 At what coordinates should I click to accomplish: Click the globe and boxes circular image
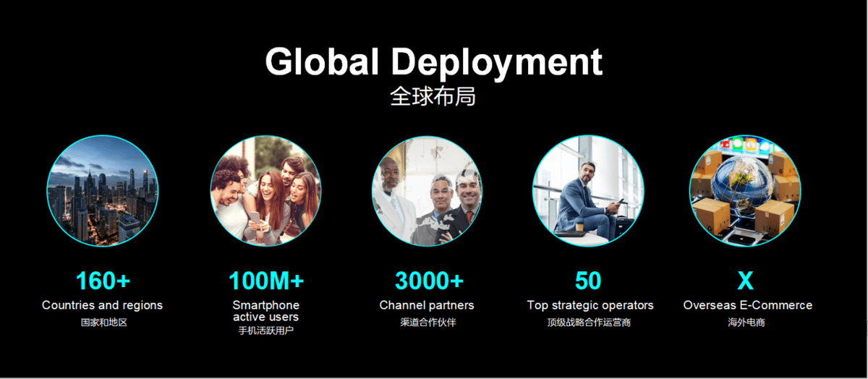pos(746,191)
